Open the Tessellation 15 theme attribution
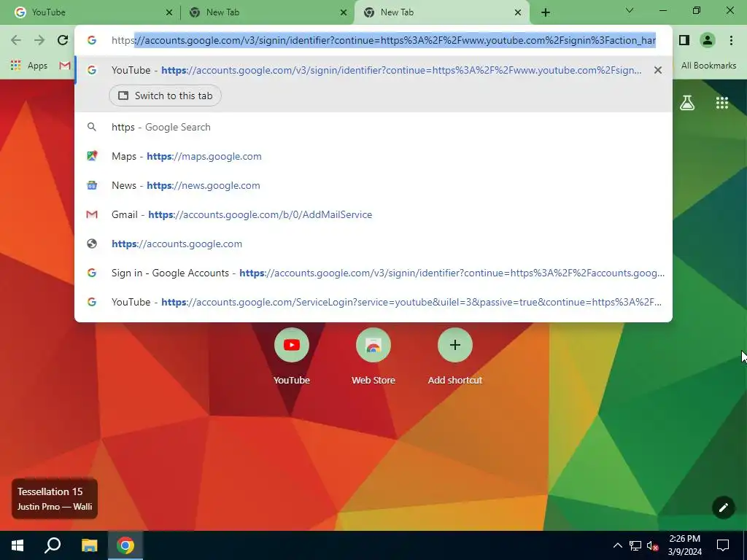 point(54,499)
